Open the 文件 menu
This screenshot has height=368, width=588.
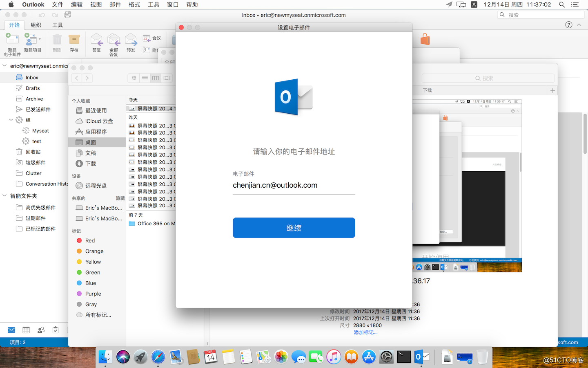pyautogui.click(x=58, y=4)
